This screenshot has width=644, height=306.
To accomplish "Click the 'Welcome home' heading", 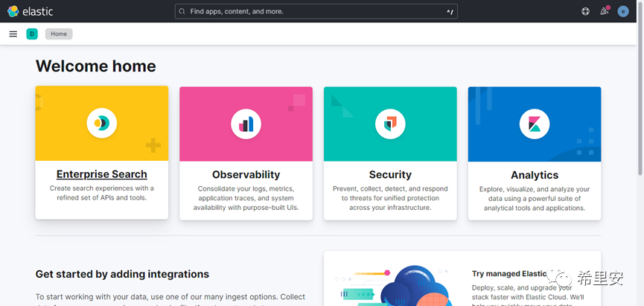I will (96, 66).
